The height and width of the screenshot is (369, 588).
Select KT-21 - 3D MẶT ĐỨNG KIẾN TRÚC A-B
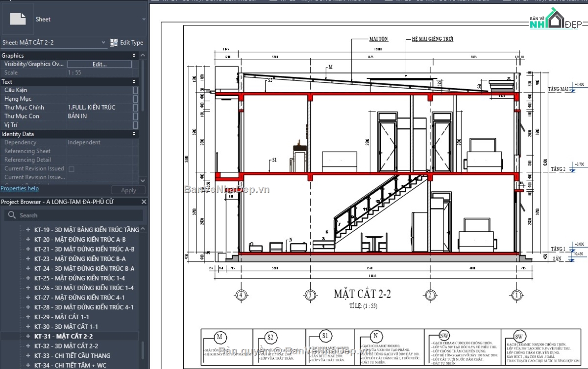point(84,249)
